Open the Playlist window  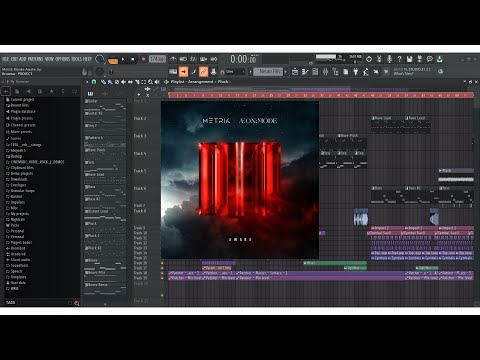[295, 72]
